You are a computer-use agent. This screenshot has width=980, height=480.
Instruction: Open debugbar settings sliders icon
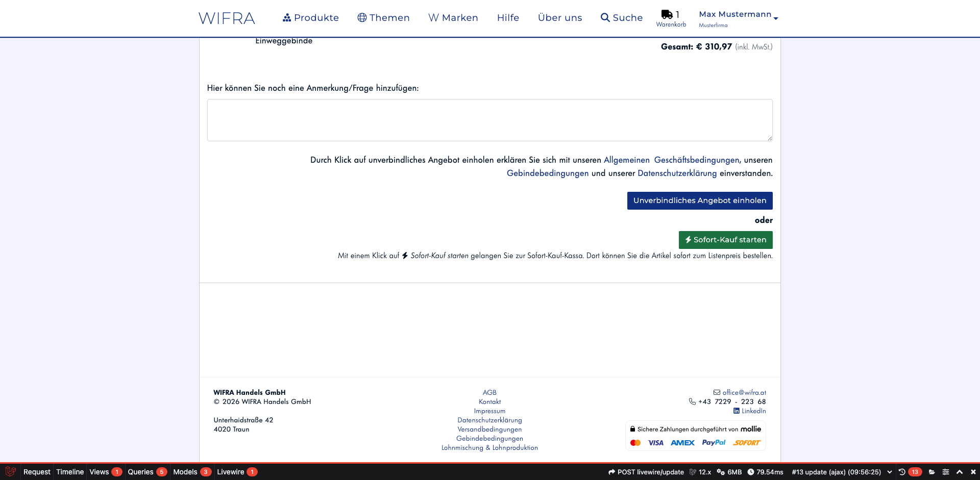click(946, 472)
